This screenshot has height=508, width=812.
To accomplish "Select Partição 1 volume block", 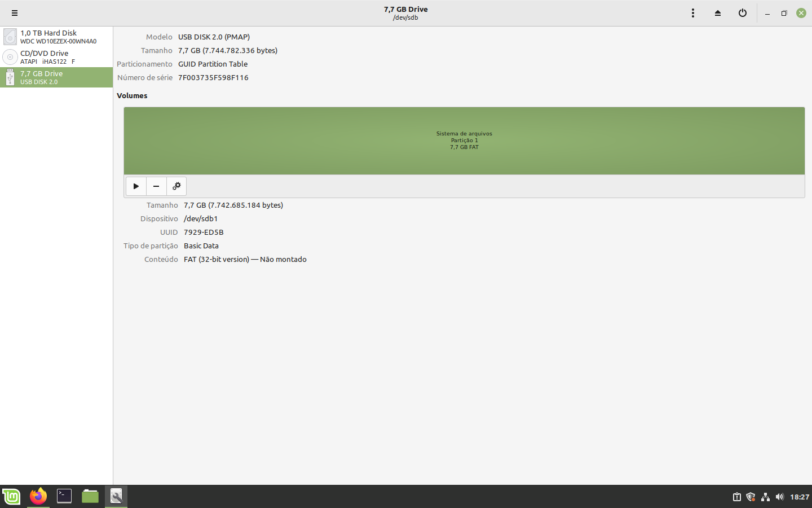I will tap(464, 141).
